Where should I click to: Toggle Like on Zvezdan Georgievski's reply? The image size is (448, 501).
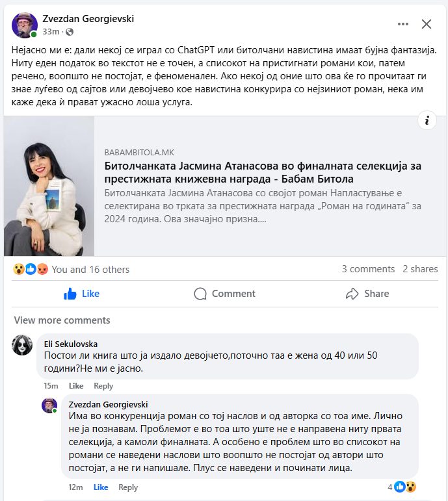pyautogui.click(x=101, y=487)
